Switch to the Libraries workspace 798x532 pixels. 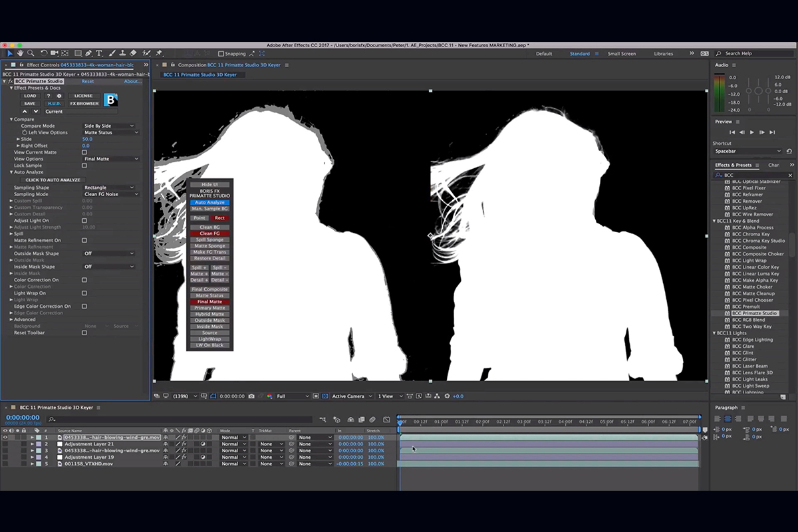663,54
